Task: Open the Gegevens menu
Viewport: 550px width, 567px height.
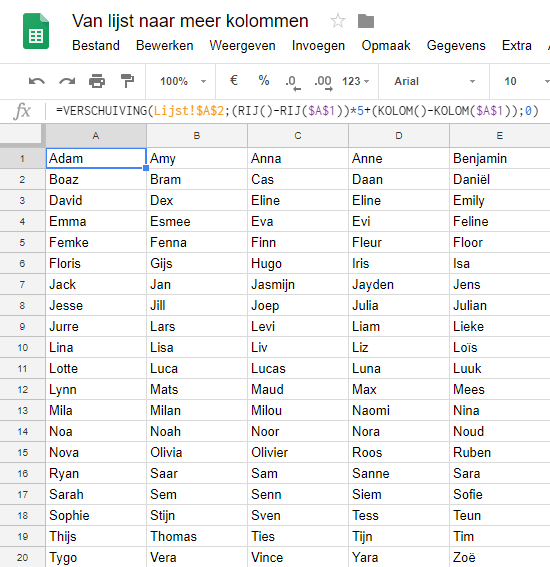Action: point(456,46)
